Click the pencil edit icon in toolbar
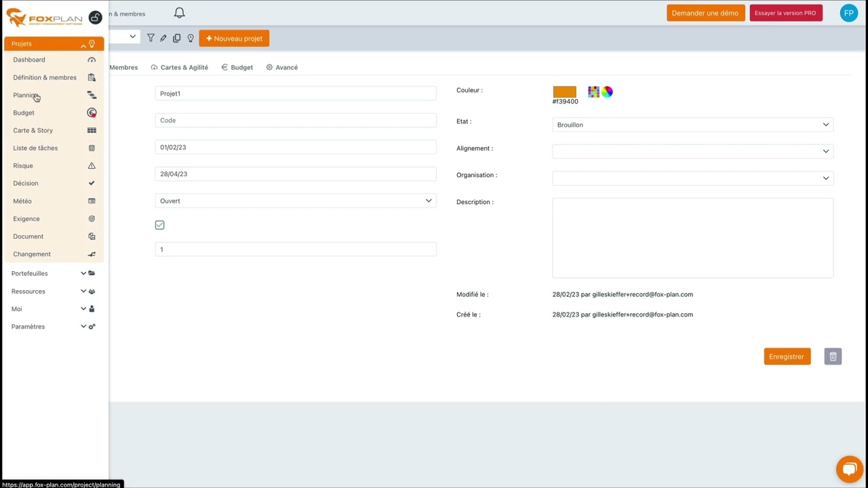The height and width of the screenshot is (488, 868). (163, 38)
